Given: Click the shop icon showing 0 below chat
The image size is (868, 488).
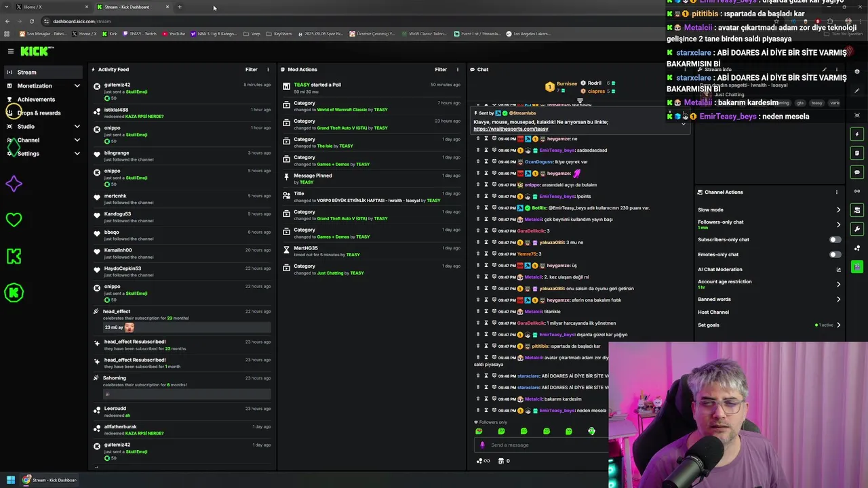Looking at the screenshot, I should pyautogui.click(x=504, y=461).
